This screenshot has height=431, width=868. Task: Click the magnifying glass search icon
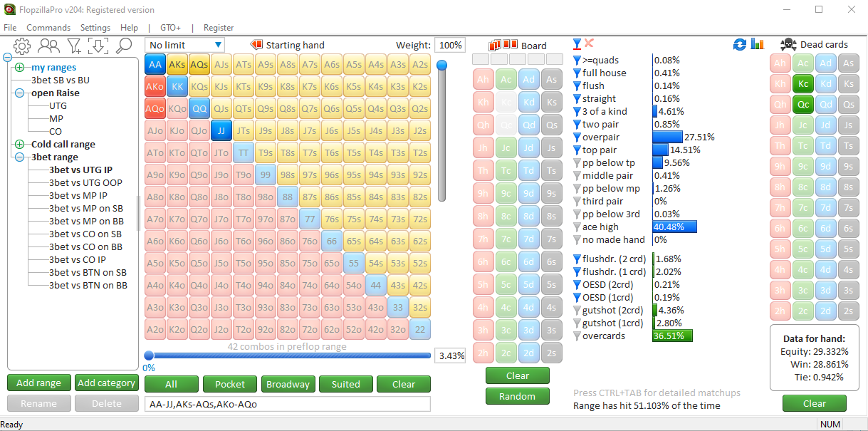[x=124, y=46]
